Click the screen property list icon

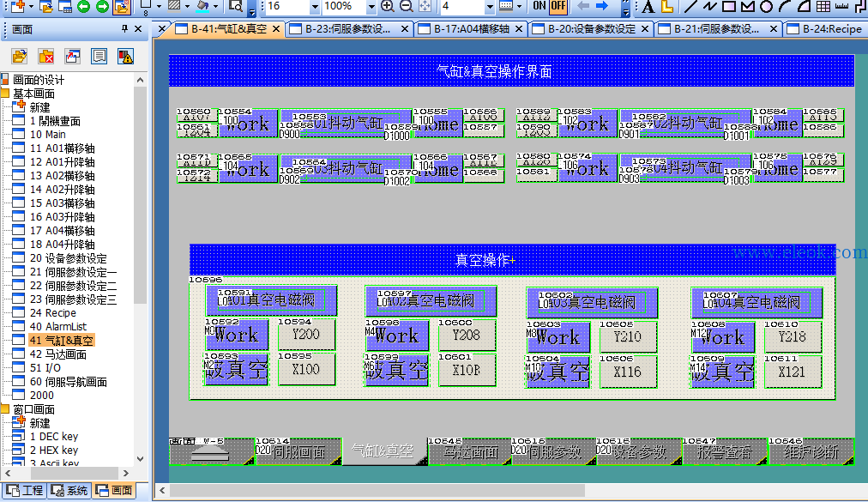point(99,56)
